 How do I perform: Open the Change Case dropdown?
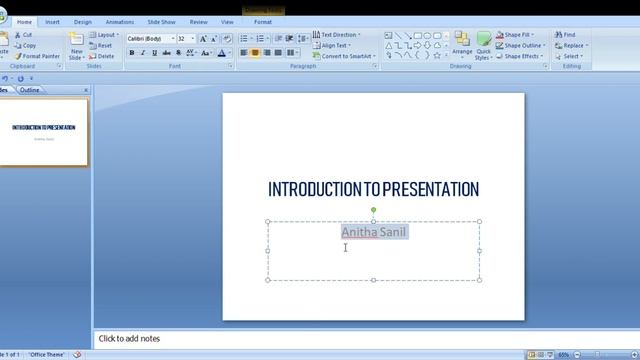click(207, 53)
